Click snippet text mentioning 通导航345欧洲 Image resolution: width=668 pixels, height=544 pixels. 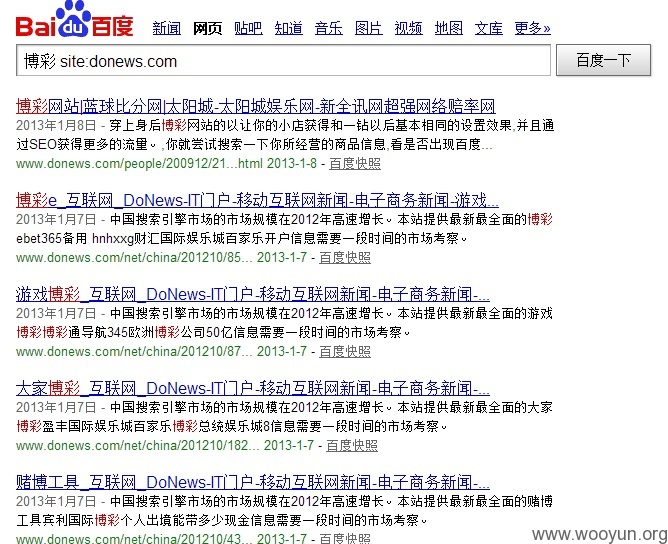[213, 332]
